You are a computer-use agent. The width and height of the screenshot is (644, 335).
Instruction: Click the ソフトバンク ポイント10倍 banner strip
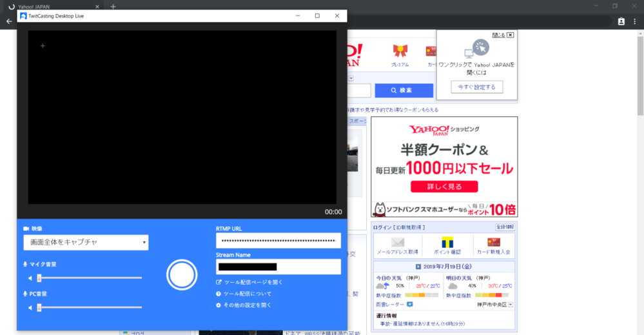pyautogui.click(x=444, y=210)
